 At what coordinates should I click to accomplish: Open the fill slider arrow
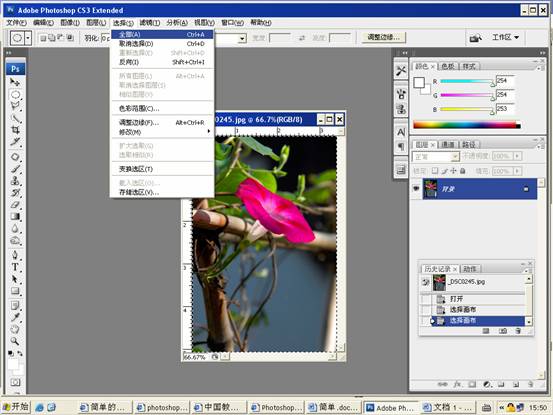coord(517,171)
